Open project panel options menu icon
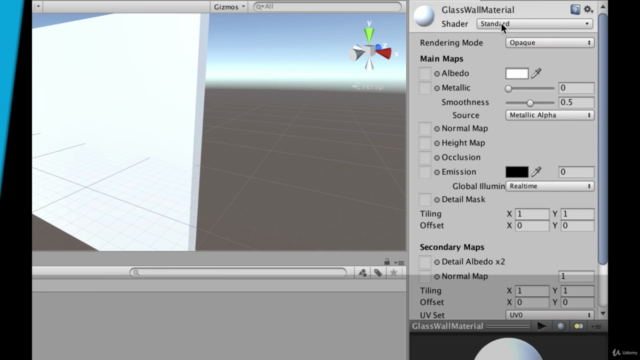Viewport: 640px width, 360px height. coord(400,262)
